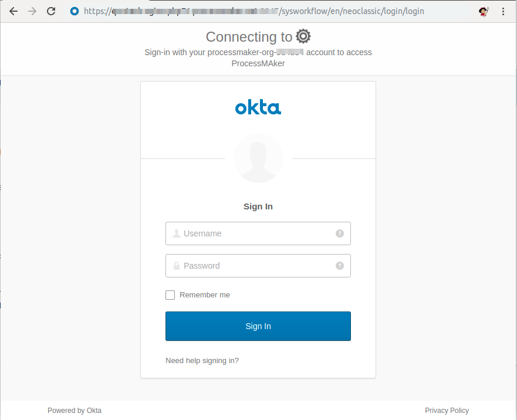Enable the Remember me checkbox
Image resolution: width=517 pixels, height=420 pixels.
click(170, 295)
